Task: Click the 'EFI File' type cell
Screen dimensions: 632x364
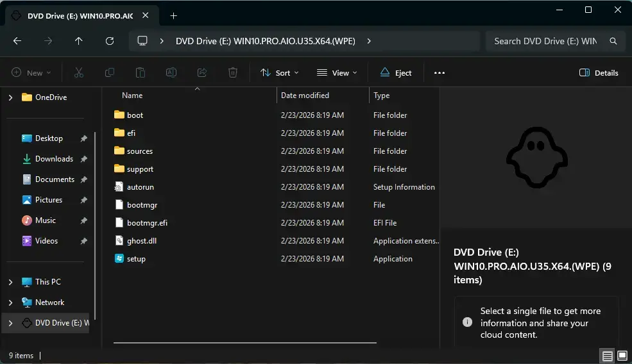Action: click(x=385, y=222)
